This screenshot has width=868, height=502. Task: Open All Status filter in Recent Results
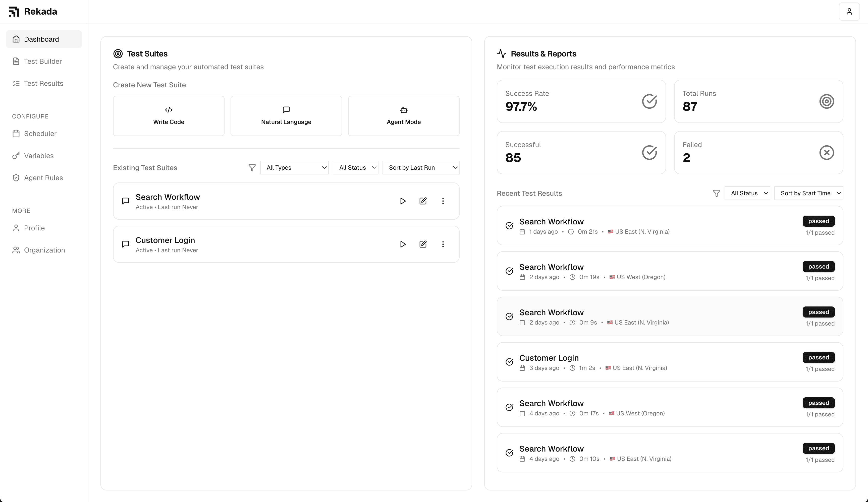(747, 193)
